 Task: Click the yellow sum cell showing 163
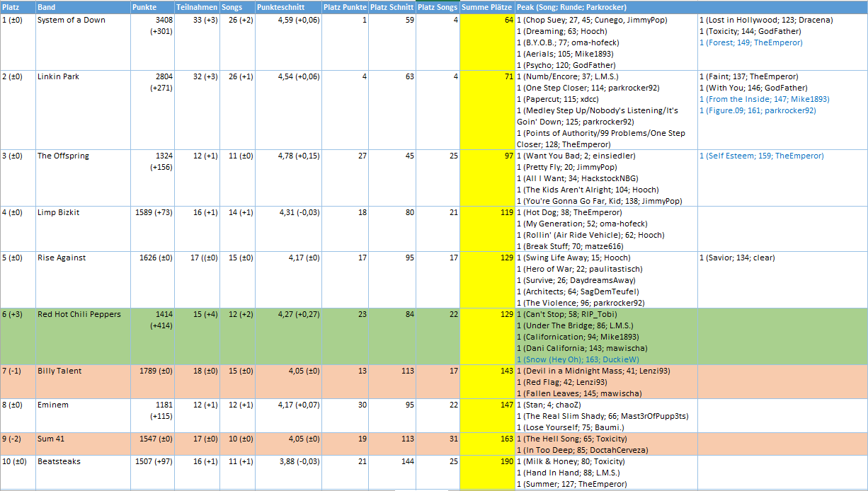pyautogui.click(x=487, y=444)
